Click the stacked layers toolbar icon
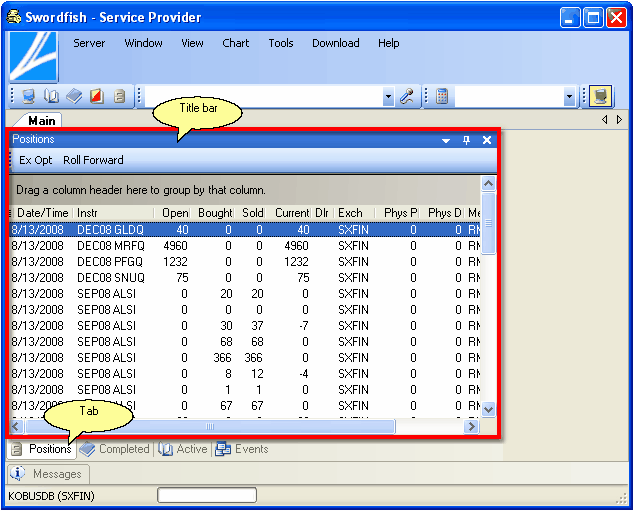The image size is (633, 511). pyautogui.click(x=74, y=97)
